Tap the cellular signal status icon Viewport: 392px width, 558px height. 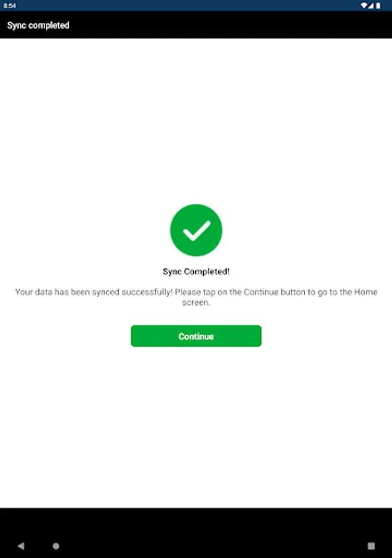tap(371, 6)
